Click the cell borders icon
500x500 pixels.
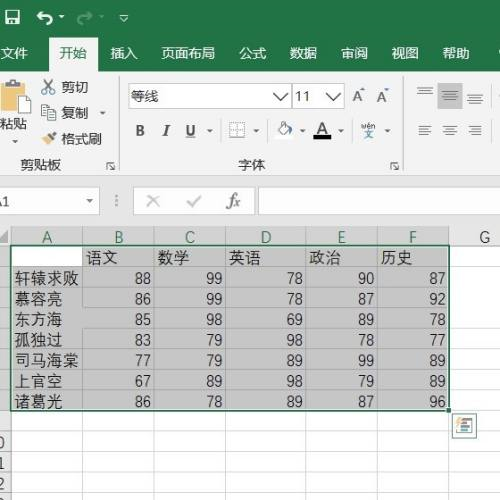point(237,130)
